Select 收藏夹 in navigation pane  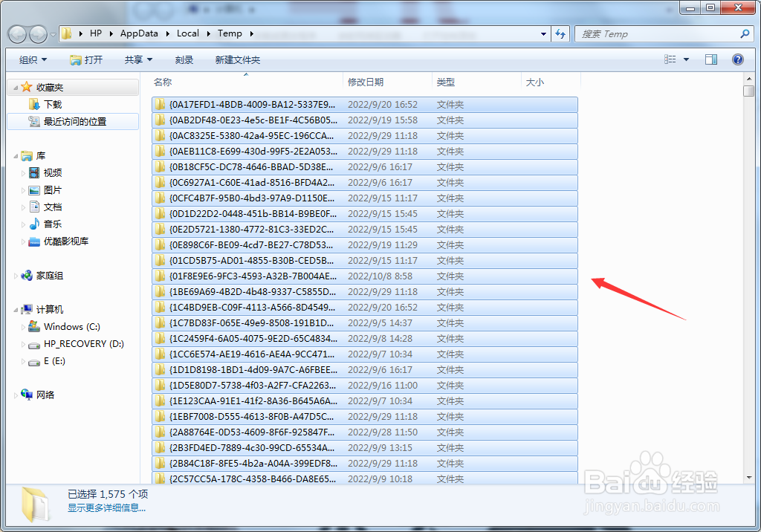50,88
